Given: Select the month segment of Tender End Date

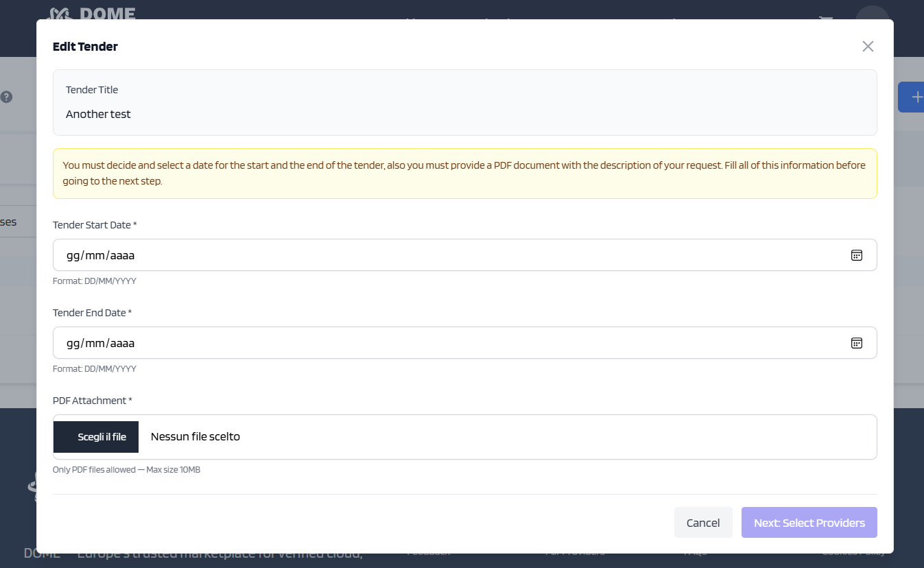Looking at the screenshot, I should (x=95, y=343).
